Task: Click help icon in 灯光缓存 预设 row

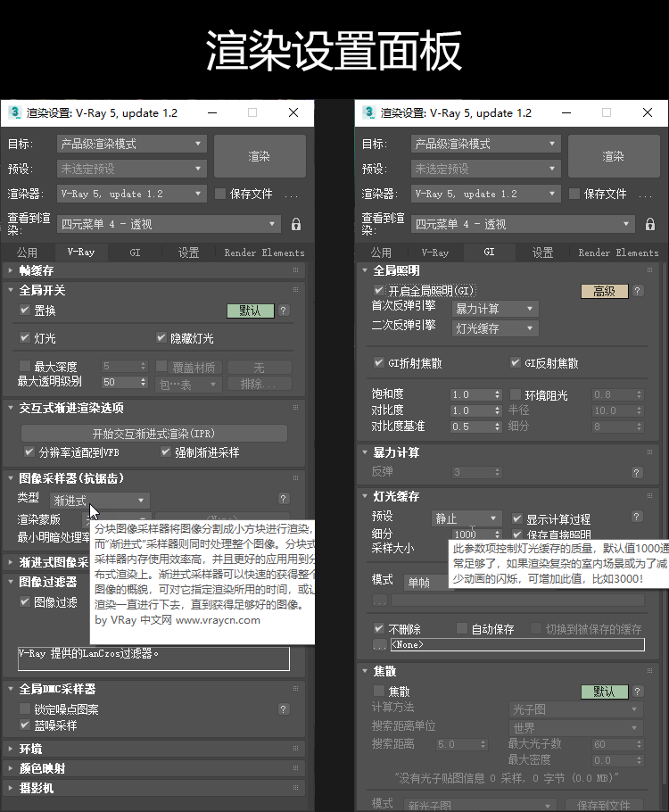Action: click(638, 517)
